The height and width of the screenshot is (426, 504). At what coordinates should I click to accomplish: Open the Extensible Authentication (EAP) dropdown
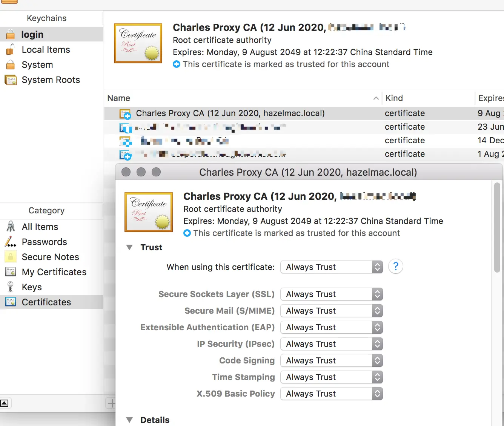click(x=332, y=327)
